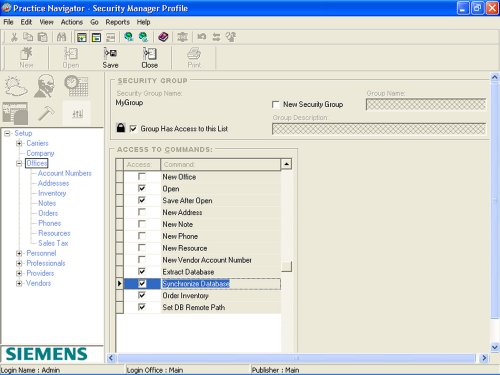The image size is (500, 375).
Task: Expand the Professionals tree node
Action: click(19, 263)
